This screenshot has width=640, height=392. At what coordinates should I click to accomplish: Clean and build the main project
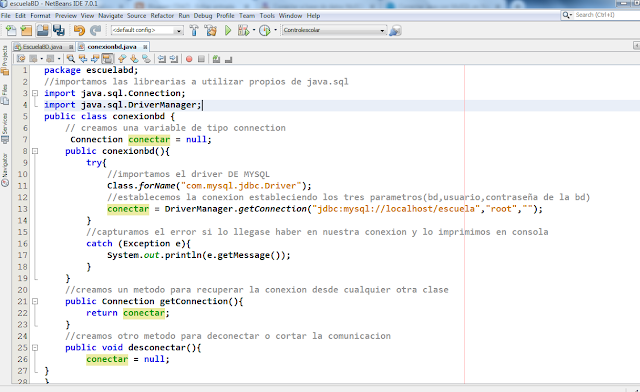pyautogui.click(x=211, y=30)
